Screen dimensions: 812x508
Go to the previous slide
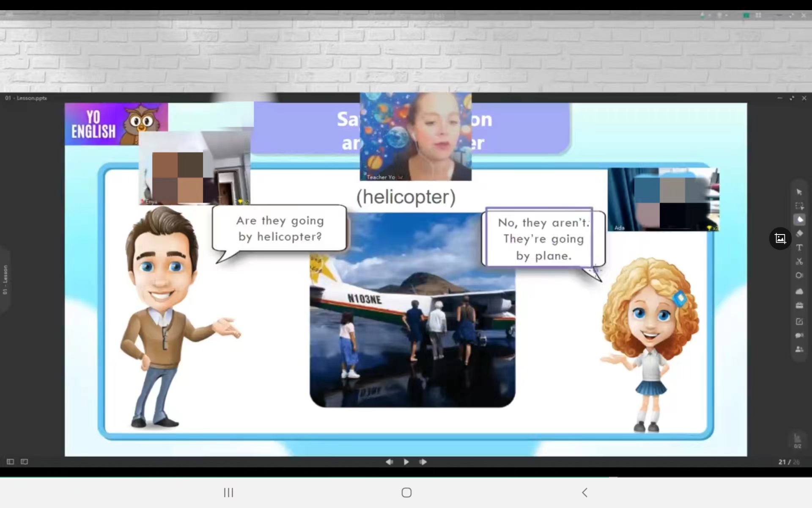click(389, 462)
